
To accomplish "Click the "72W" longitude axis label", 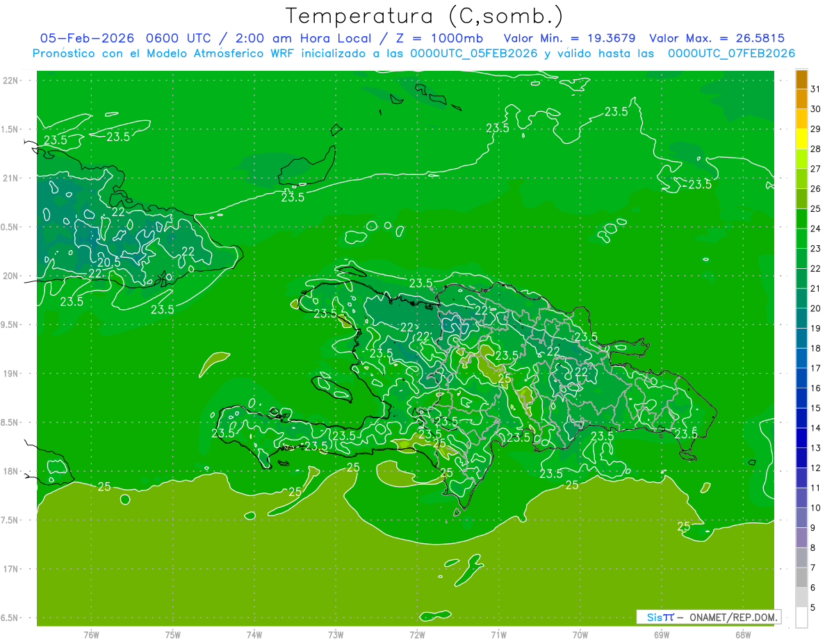I will point(417,634).
